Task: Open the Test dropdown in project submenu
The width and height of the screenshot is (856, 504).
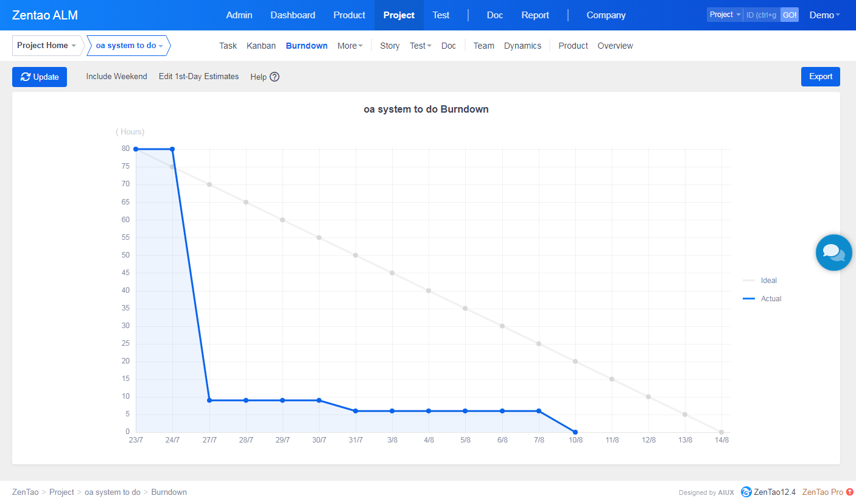Action: [x=420, y=46]
